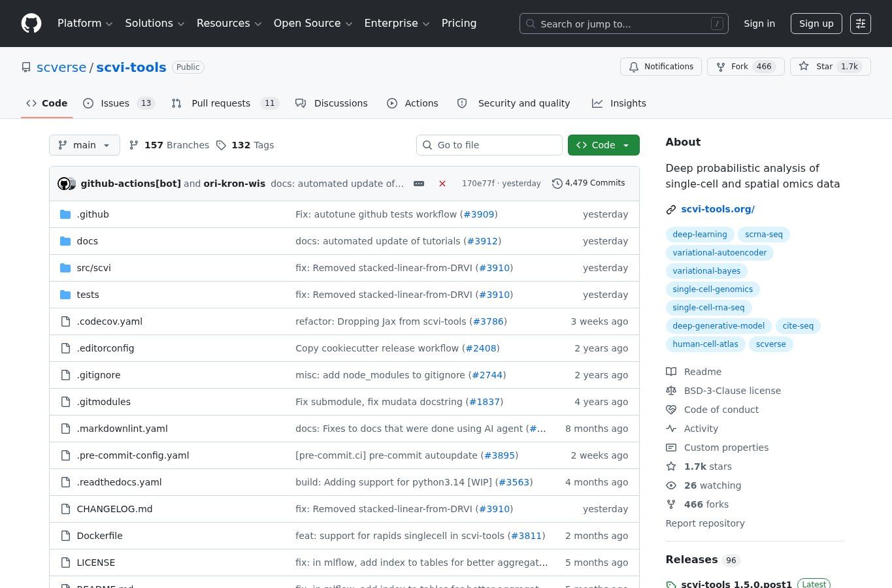Switch to the Discussions tab
The height and width of the screenshot is (588, 892).
click(x=331, y=103)
